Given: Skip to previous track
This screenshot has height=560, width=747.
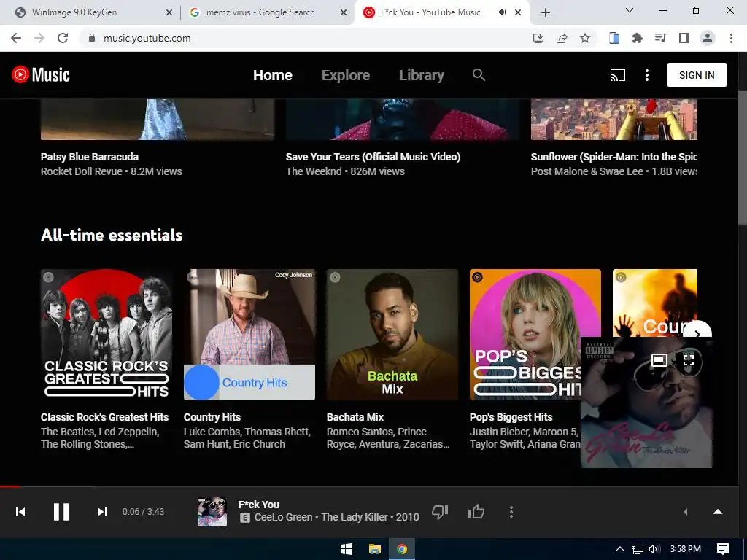Looking at the screenshot, I should coord(20,512).
